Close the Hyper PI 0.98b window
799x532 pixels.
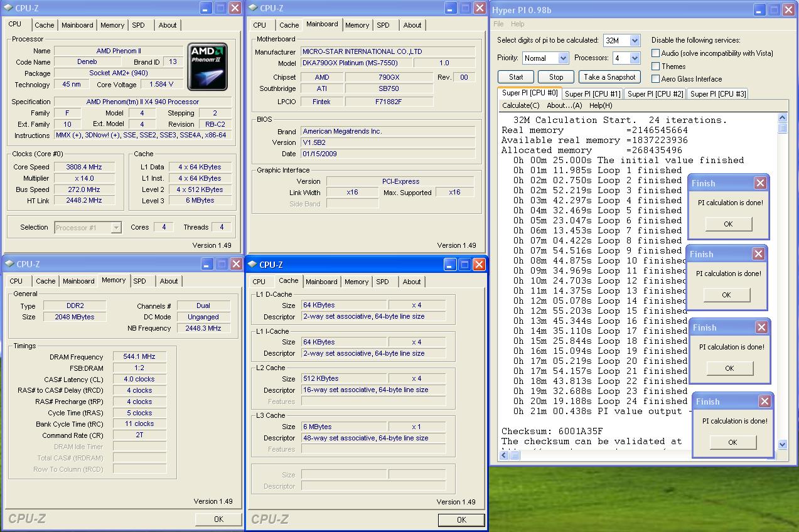tap(790, 10)
